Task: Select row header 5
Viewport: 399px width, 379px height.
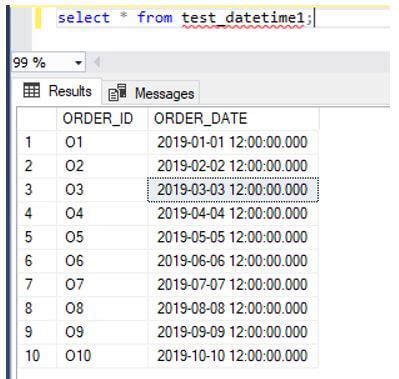Action: (x=37, y=237)
